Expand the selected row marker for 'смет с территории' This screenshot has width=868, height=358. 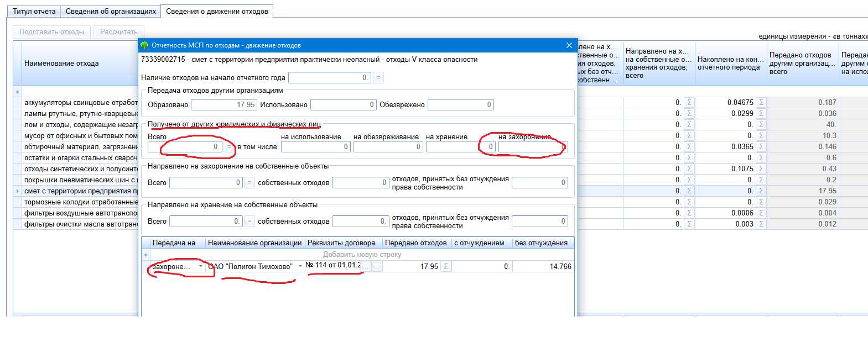(x=18, y=191)
